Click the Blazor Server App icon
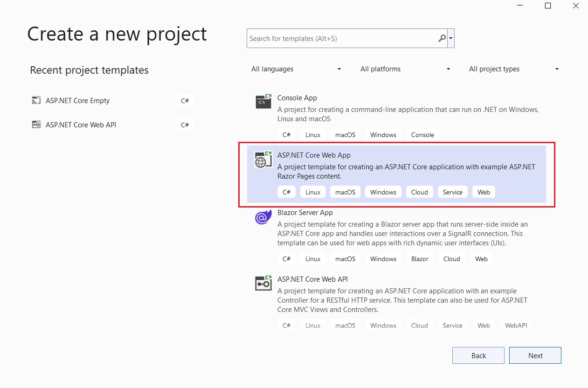The image size is (588, 388). click(x=263, y=217)
